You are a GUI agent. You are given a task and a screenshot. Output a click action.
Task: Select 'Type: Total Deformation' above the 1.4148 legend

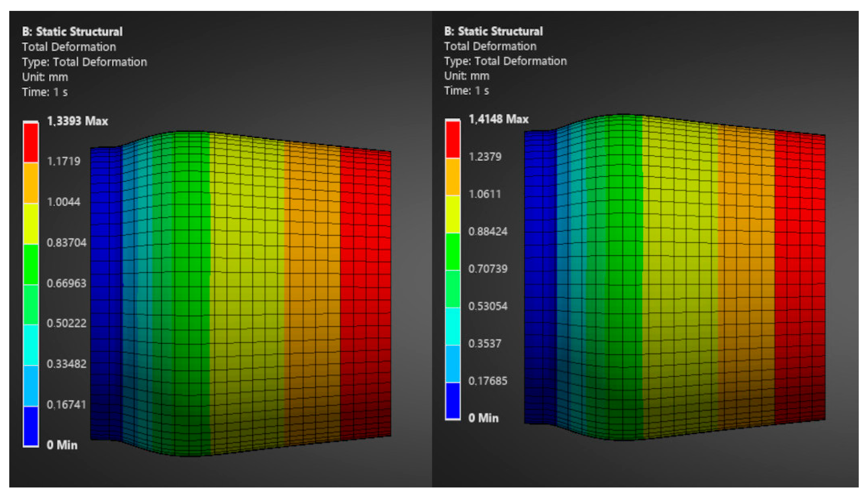pyautogui.click(x=506, y=61)
